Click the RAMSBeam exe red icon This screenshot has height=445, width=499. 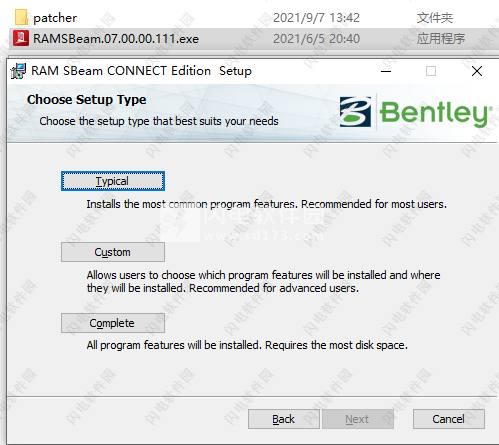click(21, 38)
